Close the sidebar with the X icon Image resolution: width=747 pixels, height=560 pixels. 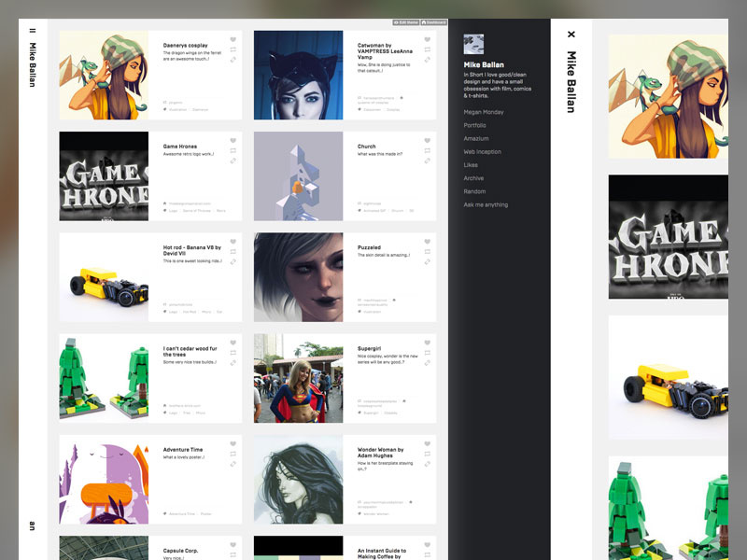click(x=571, y=35)
